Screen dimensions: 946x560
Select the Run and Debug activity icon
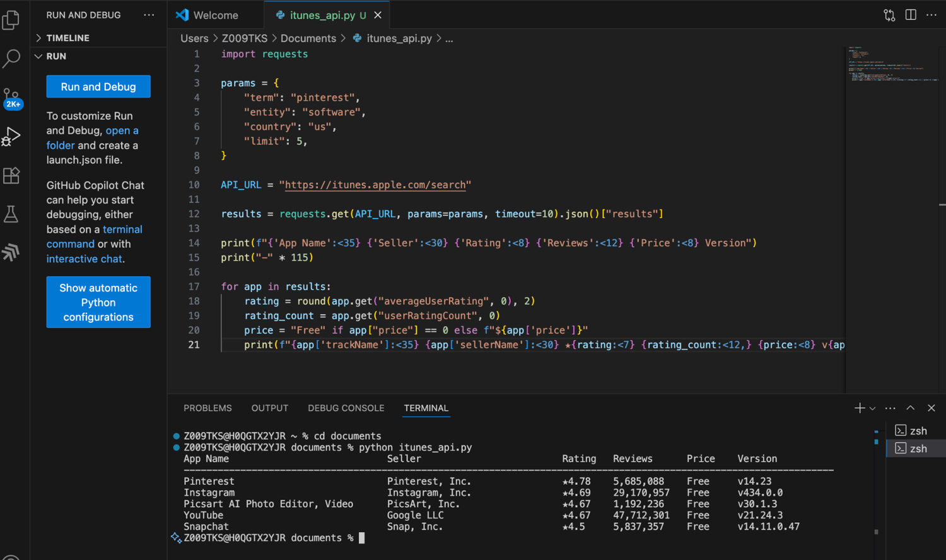point(11,136)
